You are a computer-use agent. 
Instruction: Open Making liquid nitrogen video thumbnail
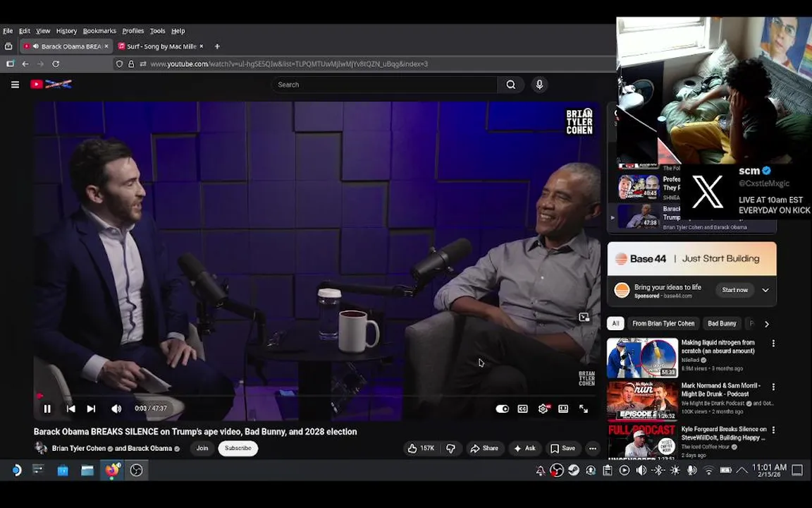(642, 358)
